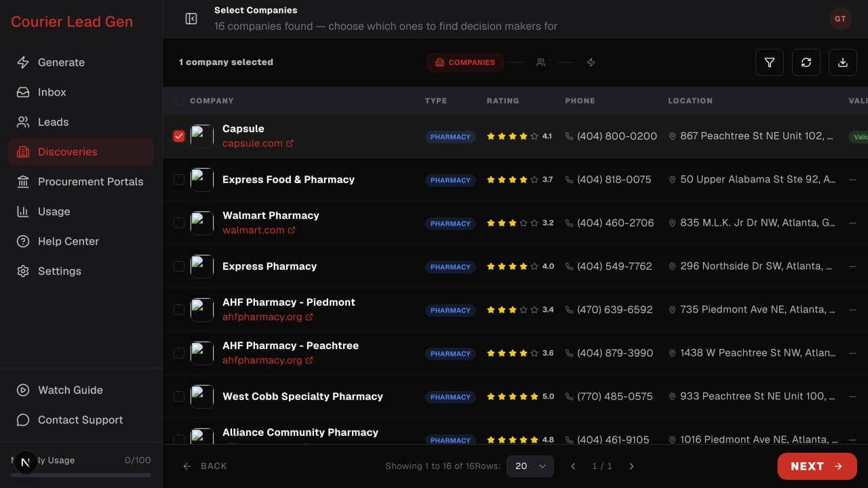Click the download export icon
Viewport: 868px width, 488px height.
(x=843, y=62)
